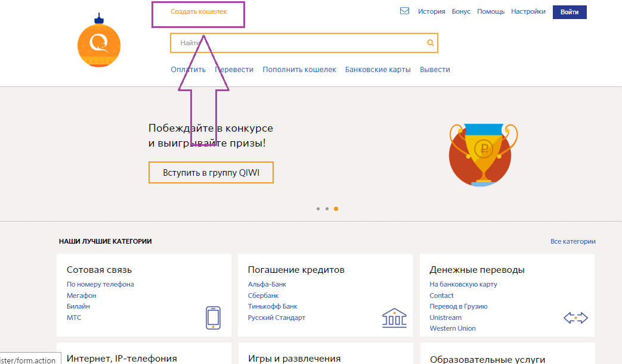Click Перевод в Грузию link
The width and height of the screenshot is (622, 364).
(x=459, y=306)
